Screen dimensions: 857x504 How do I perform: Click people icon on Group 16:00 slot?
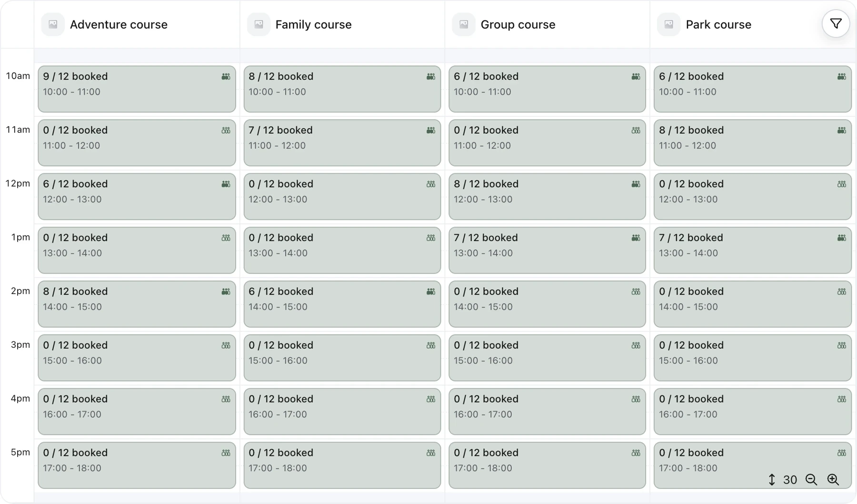coord(636,399)
